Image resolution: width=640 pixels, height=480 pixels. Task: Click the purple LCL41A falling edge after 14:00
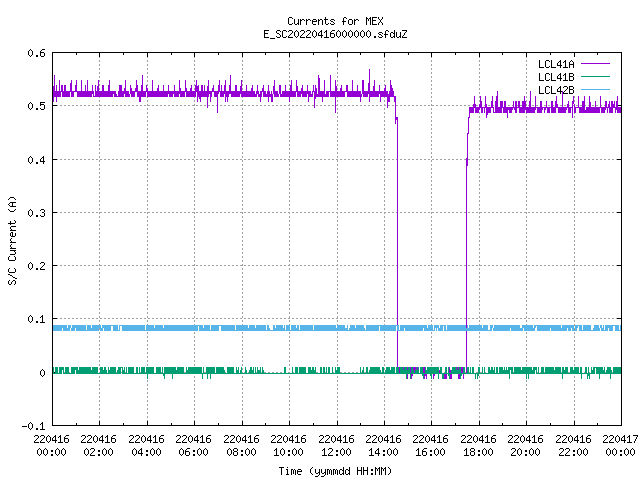pos(397,245)
